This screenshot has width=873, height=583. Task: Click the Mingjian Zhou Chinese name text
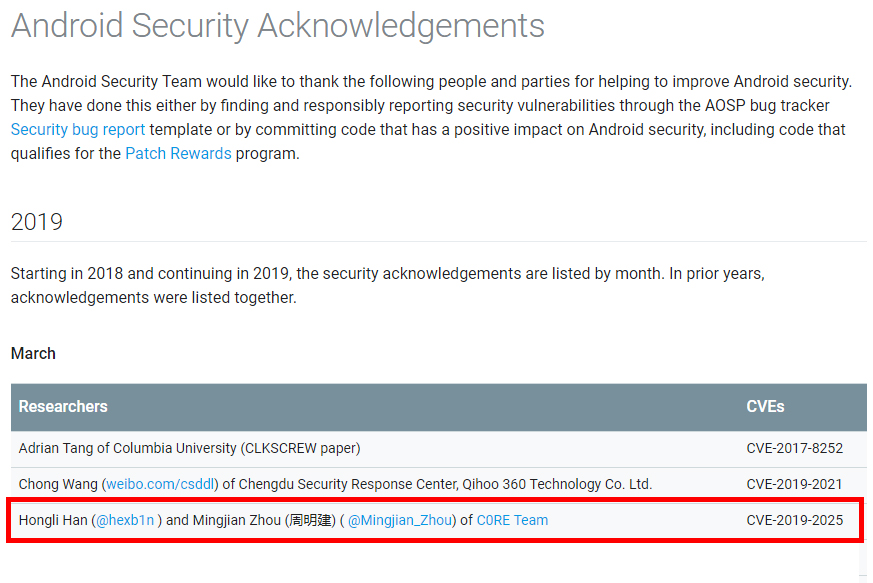tap(311, 520)
